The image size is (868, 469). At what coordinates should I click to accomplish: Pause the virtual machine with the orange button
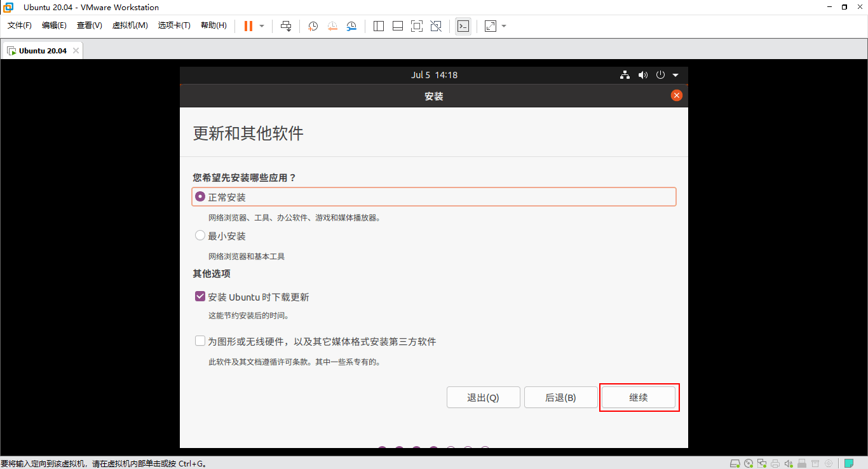point(248,26)
